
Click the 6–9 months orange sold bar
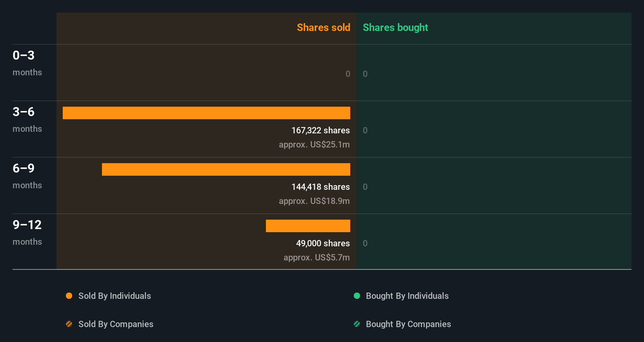226,169
